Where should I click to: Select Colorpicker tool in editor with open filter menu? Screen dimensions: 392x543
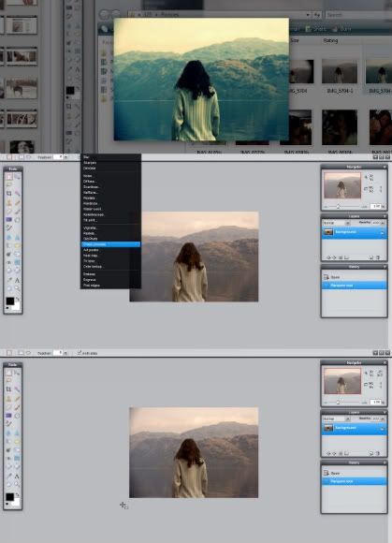coord(9,280)
